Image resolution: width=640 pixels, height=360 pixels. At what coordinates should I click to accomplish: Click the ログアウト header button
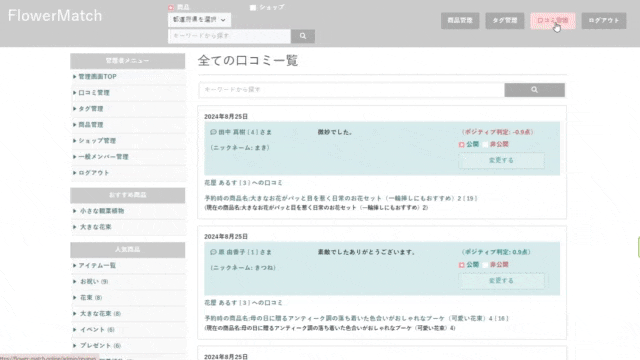click(x=604, y=20)
